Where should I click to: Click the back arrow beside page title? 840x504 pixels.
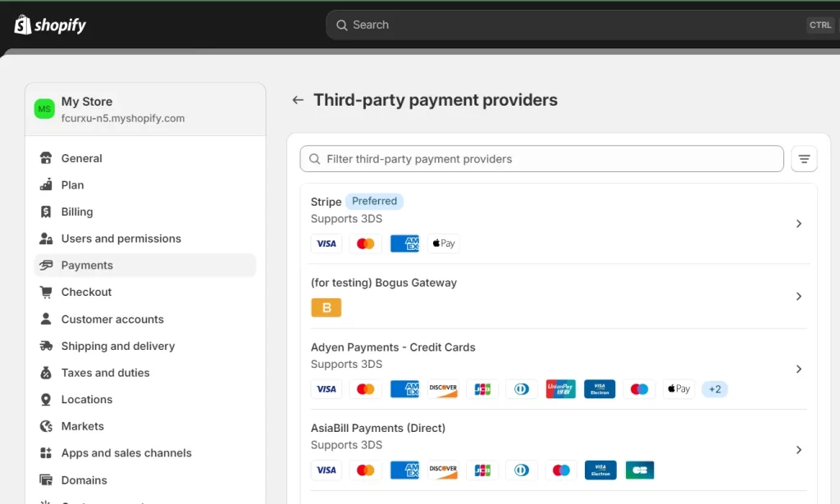(298, 100)
